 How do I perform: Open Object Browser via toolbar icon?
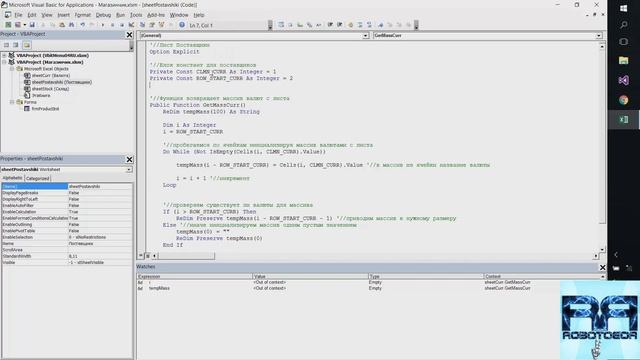point(162,25)
